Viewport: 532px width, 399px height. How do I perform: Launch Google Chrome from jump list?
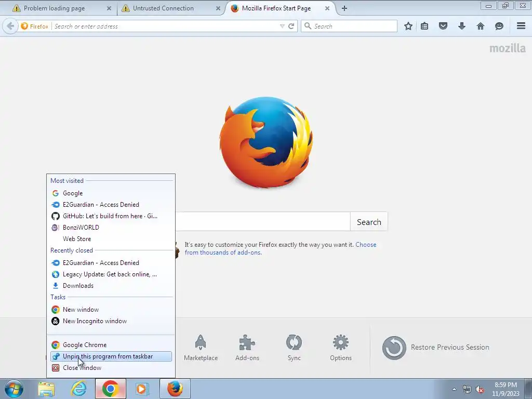click(111, 345)
